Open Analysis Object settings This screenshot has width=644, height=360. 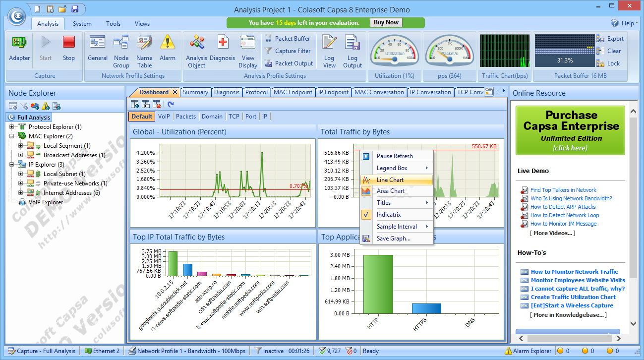point(197,52)
